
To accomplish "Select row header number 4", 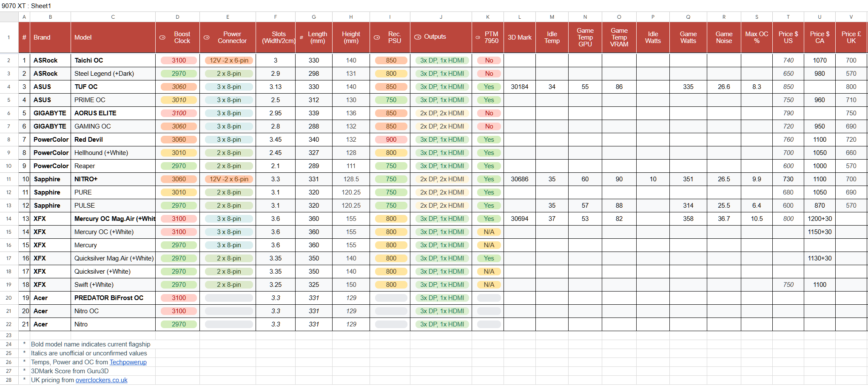I will [9, 87].
